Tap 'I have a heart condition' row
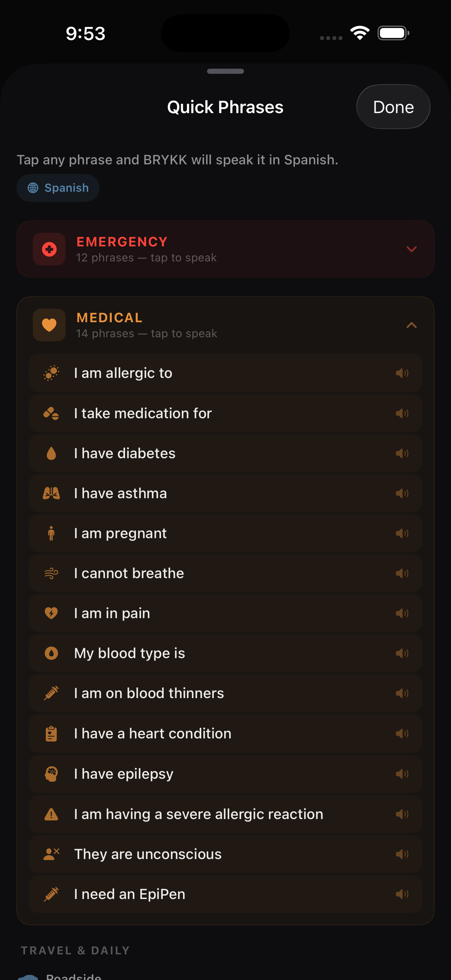451x980 pixels. click(225, 734)
